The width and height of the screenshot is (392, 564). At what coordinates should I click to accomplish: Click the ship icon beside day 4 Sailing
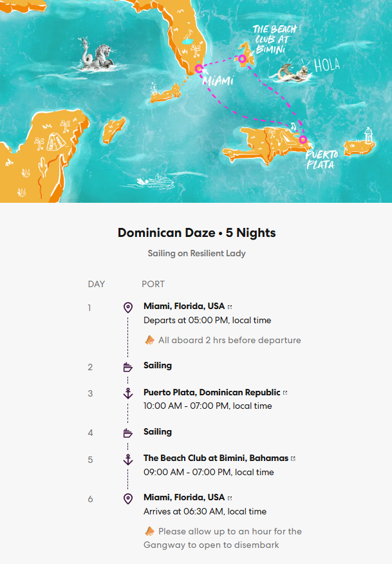pyautogui.click(x=127, y=433)
